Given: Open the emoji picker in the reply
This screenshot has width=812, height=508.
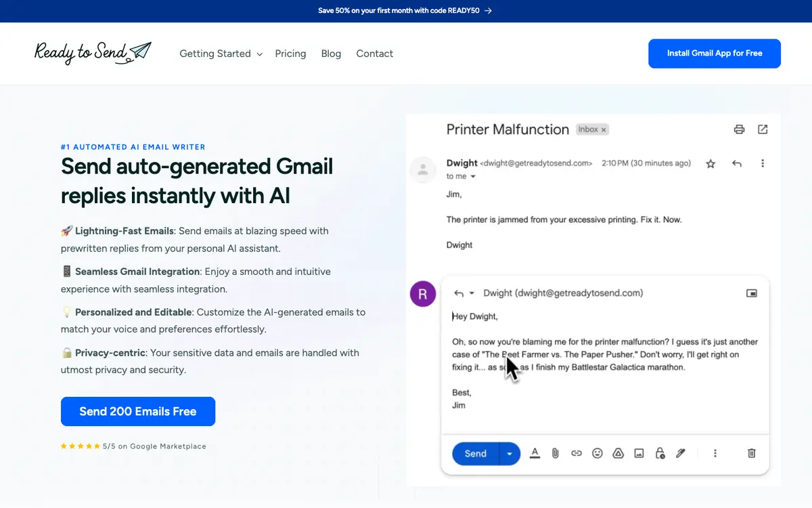Looking at the screenshot, I should click(x=597, y=453).
